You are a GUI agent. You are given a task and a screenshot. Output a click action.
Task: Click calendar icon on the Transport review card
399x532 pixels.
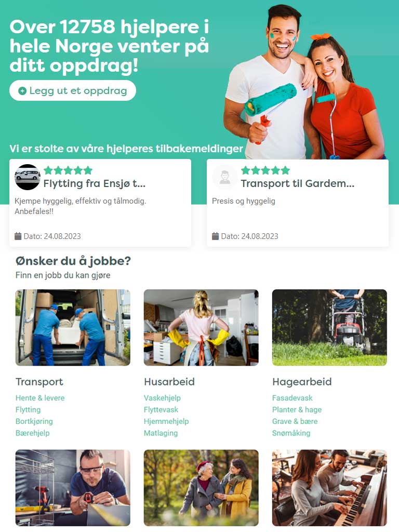[x=216, y=236]
